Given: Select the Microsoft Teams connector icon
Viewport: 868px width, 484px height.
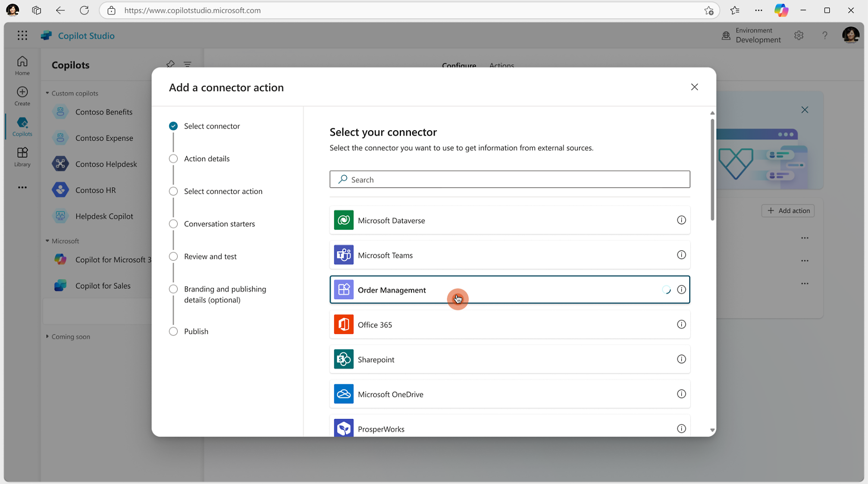Looking at the screenshot, I should 343,255.
